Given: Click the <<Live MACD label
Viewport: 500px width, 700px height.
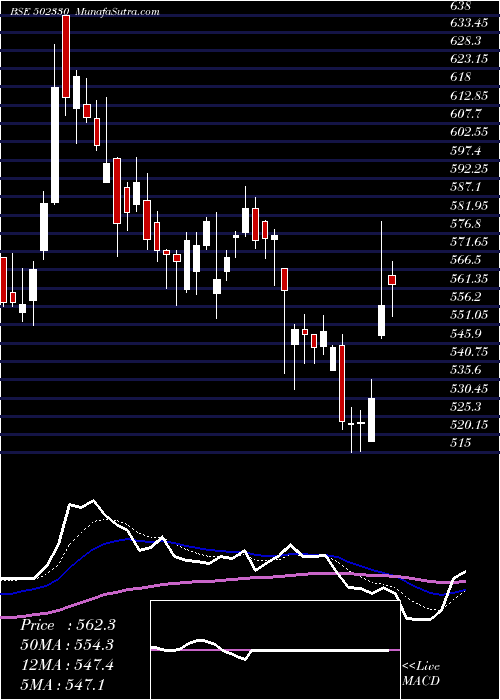Looking at the screenshot, I should click(421, 674).
